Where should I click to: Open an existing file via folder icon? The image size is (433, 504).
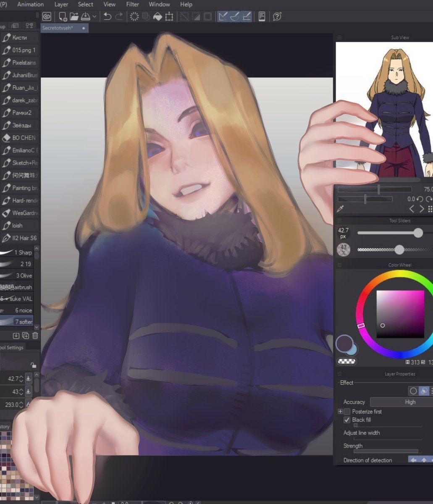(74, 17)
